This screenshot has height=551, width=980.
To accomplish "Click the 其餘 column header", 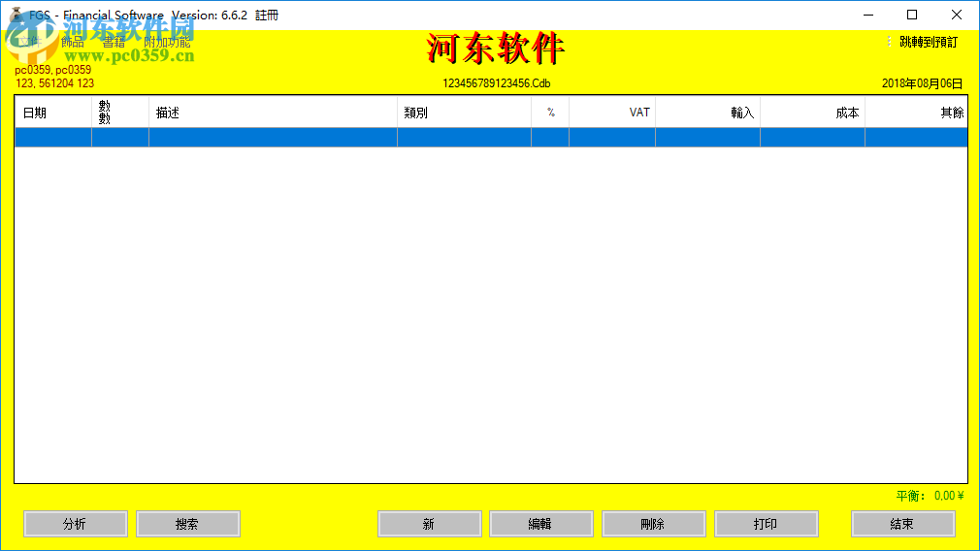I will pos(916,113).
